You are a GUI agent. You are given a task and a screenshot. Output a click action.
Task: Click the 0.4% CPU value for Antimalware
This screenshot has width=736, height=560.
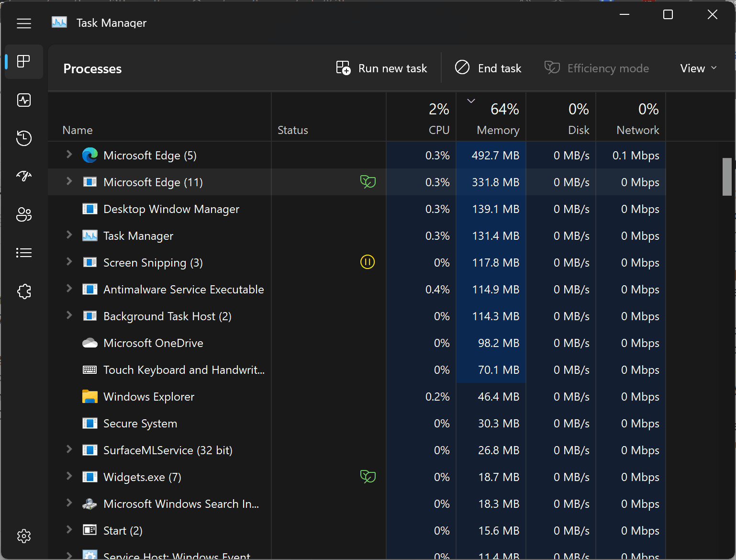click(437, 290)
